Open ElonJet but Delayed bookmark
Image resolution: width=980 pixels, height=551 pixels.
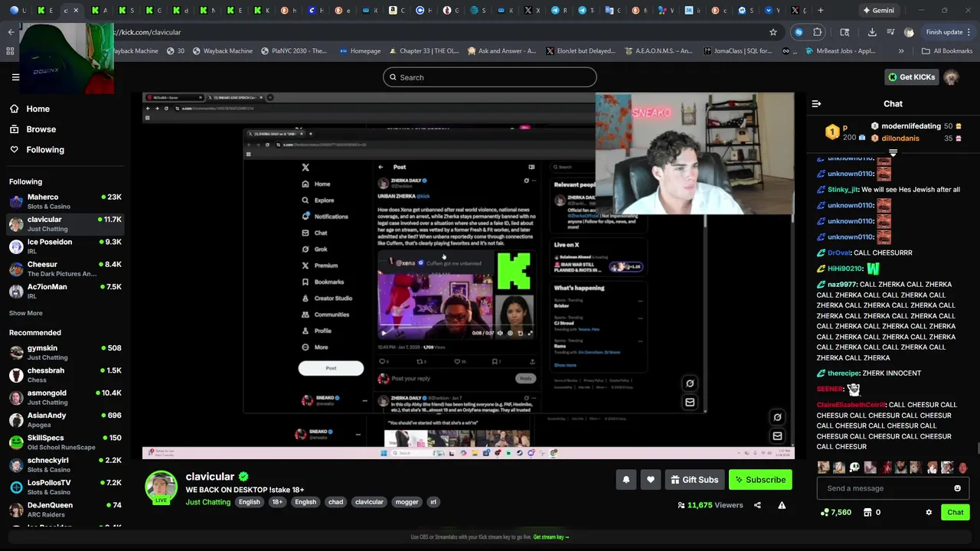(580, 51)
